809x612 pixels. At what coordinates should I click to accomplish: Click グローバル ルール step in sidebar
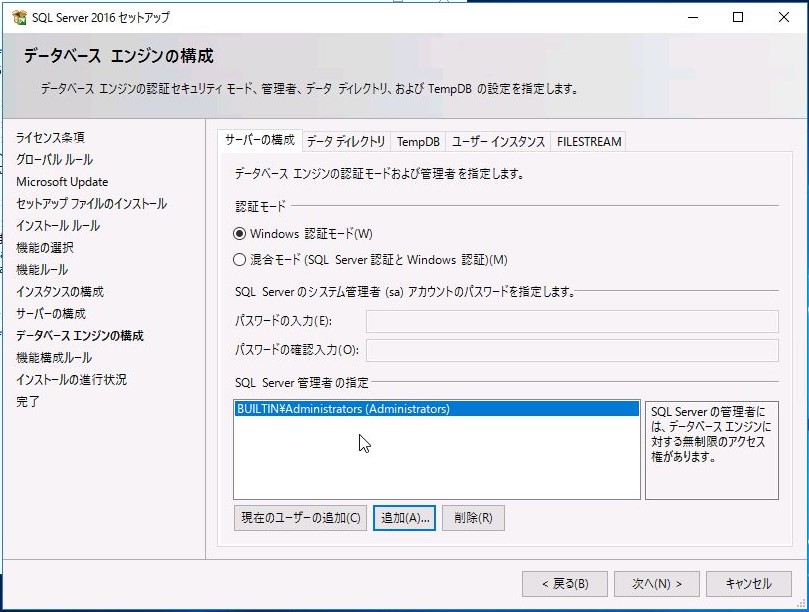point(54,159)
